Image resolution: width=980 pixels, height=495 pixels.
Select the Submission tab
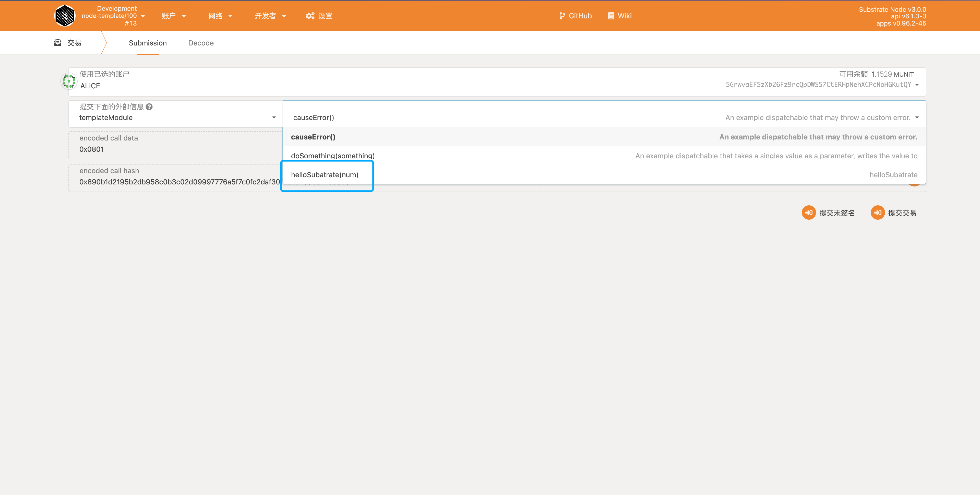[148, 43]
